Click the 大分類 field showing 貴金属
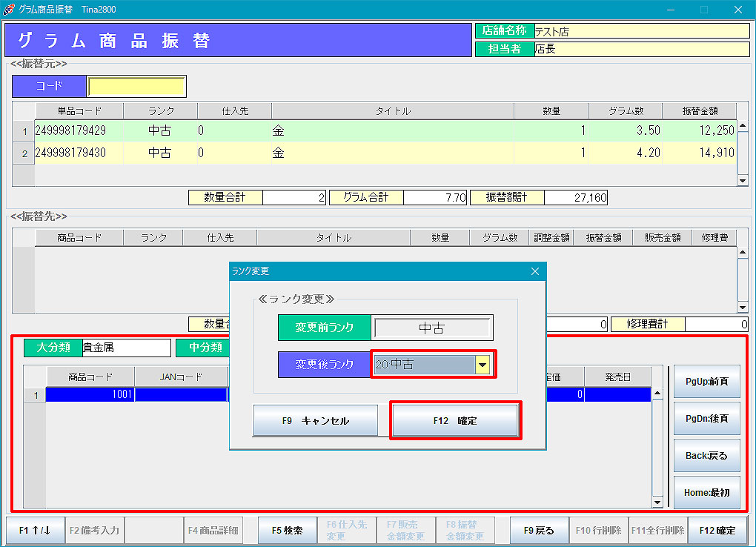The image size is (756, 547). [x=126, y=348]
